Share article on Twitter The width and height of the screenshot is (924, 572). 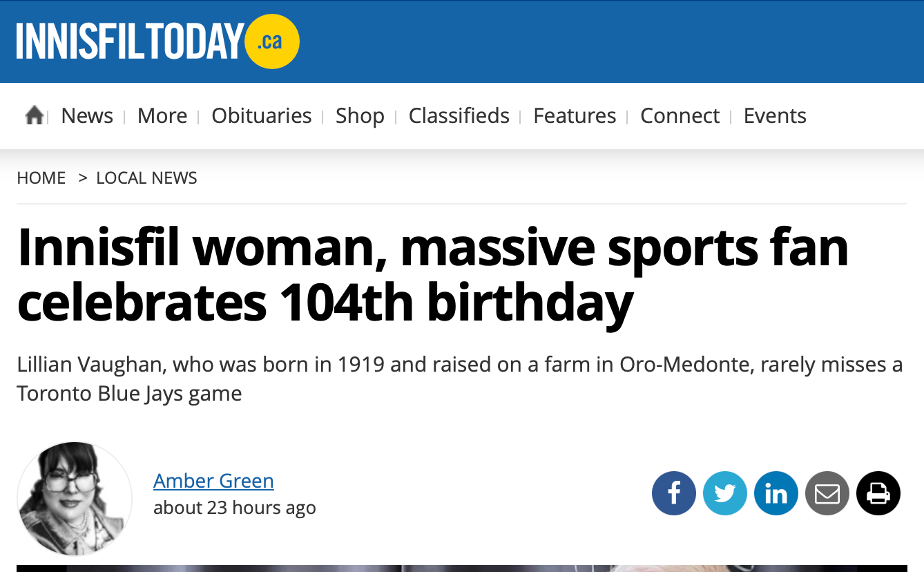coord(725,493)
